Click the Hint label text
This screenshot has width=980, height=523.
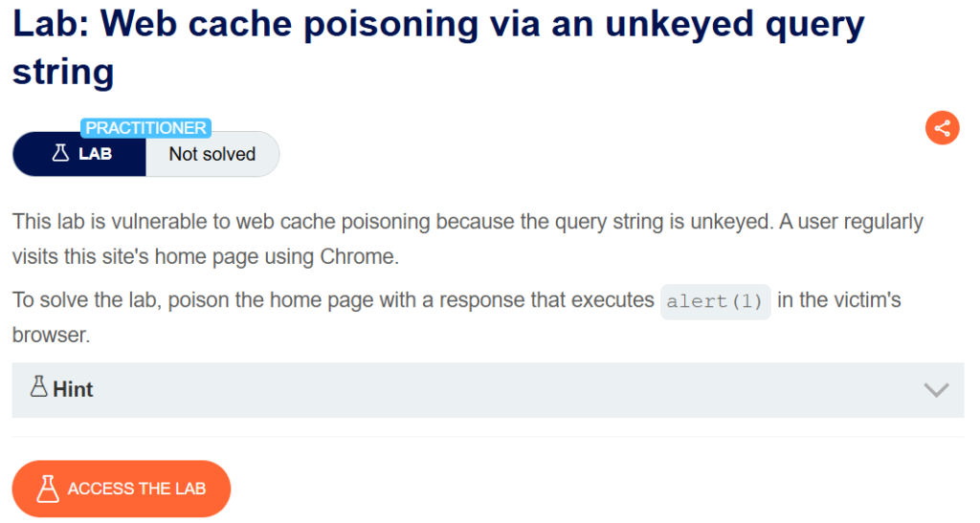coord(73,389)
